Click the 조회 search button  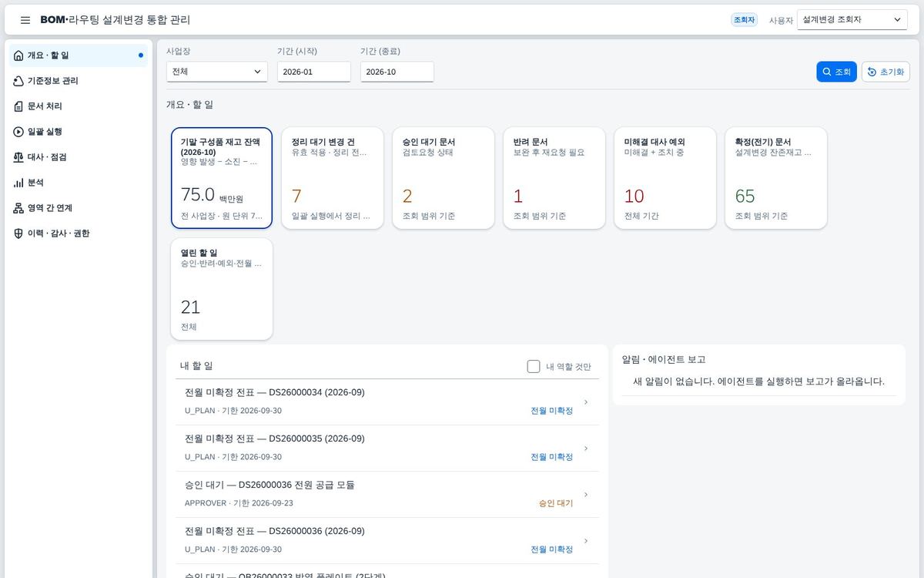click(x=836, y=72)
